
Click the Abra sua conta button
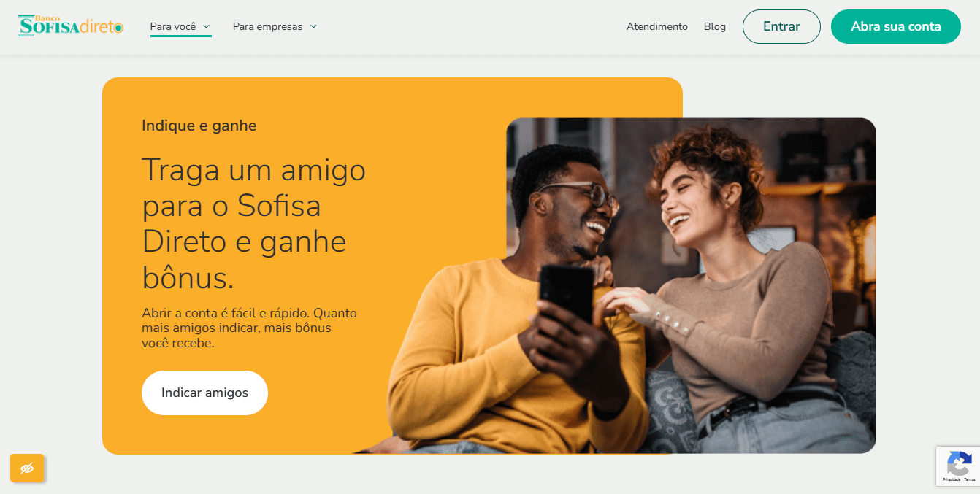tap(896, 26)
